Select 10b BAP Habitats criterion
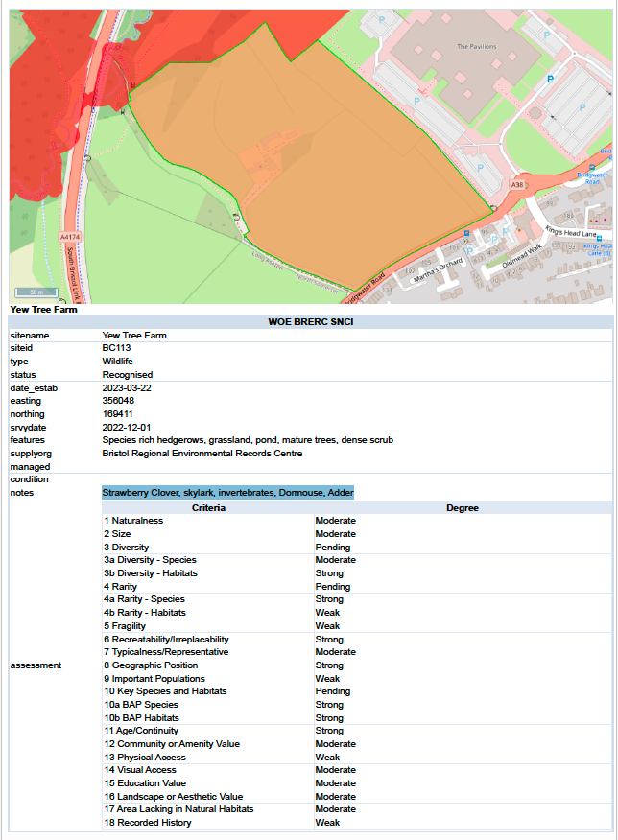Screen dimensions: 618x840 point(141,718)
